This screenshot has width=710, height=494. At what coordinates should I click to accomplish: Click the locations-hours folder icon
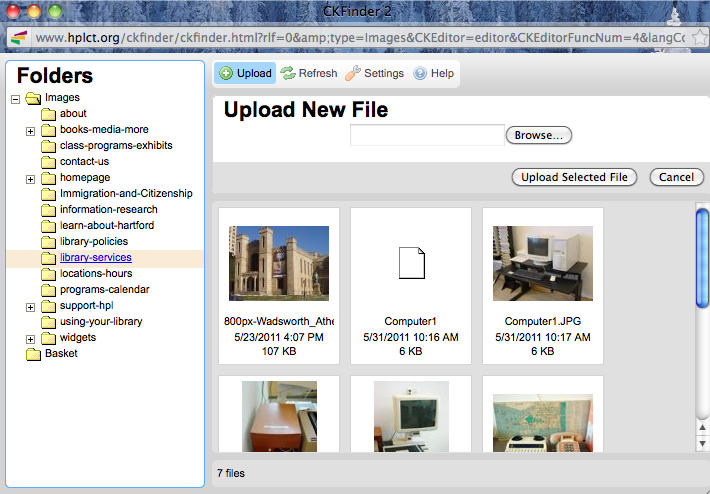click(x=48, y=274)
